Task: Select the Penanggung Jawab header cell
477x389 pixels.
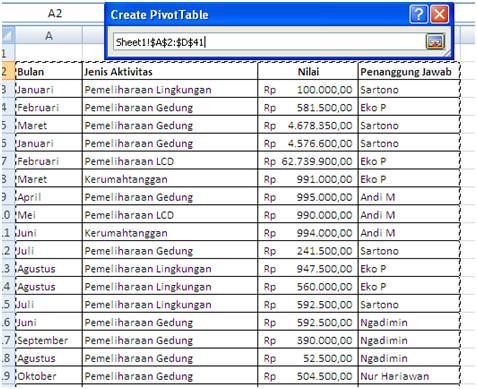Action: (x=409, y=72)
